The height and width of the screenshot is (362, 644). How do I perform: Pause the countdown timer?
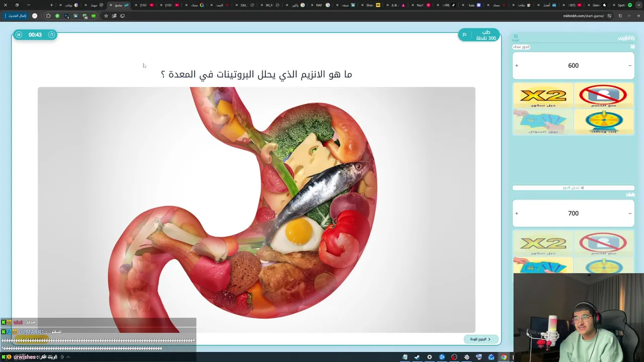pos(19,35)
